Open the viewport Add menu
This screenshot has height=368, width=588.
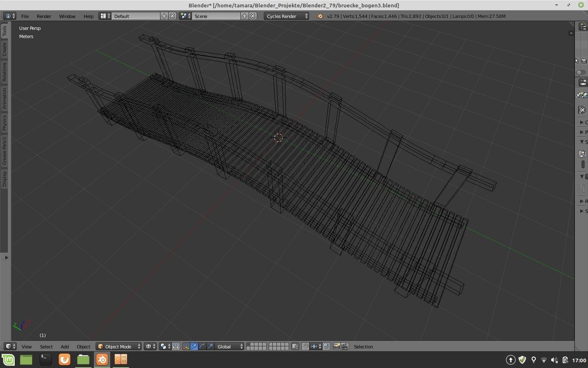point(65,346)
